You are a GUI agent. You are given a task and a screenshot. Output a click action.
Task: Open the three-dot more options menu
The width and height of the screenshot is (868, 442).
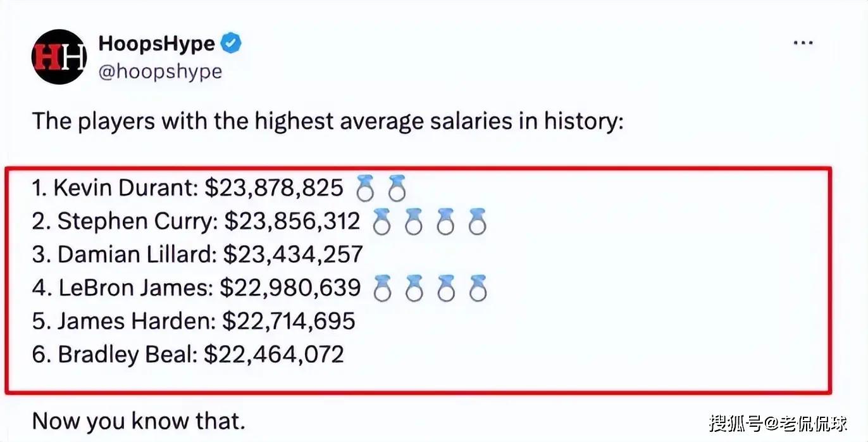[803, 43]
